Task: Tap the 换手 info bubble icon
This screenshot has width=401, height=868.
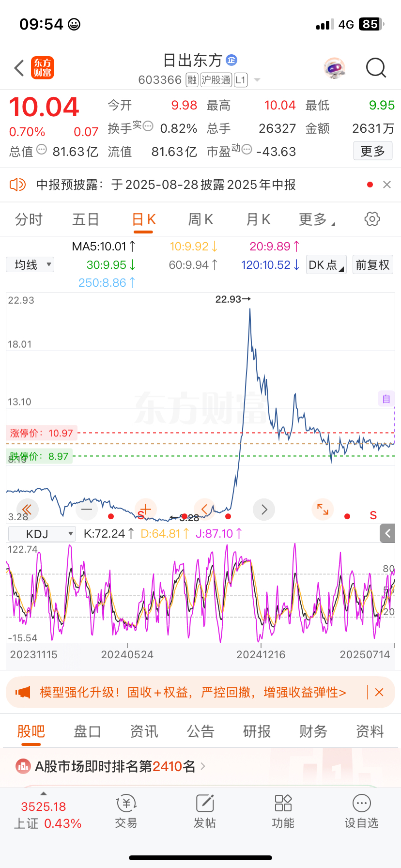Action: pyautogui.click(x=148, y=126)
